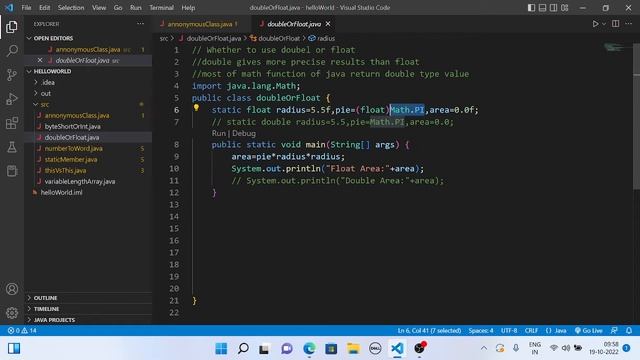The height and width of the screenshot is (360, 640).
Task: Start Go Live server from status bar
Action: point(588,331)
